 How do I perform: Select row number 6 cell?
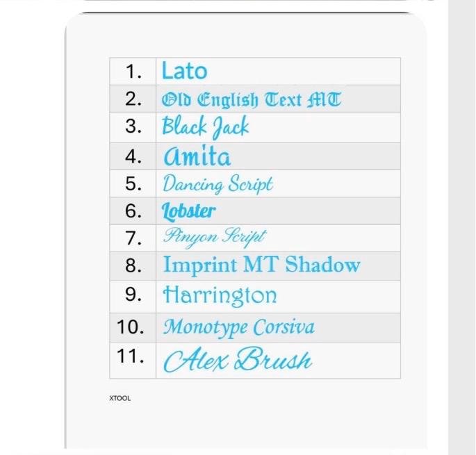point(134,210)
